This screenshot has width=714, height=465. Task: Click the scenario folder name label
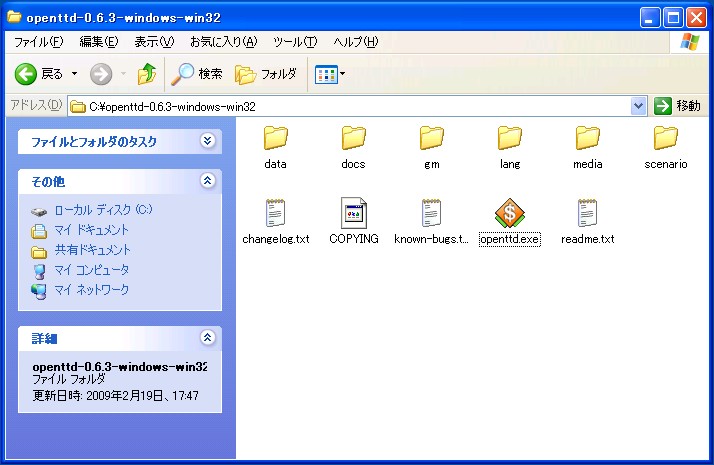[665, 164]
